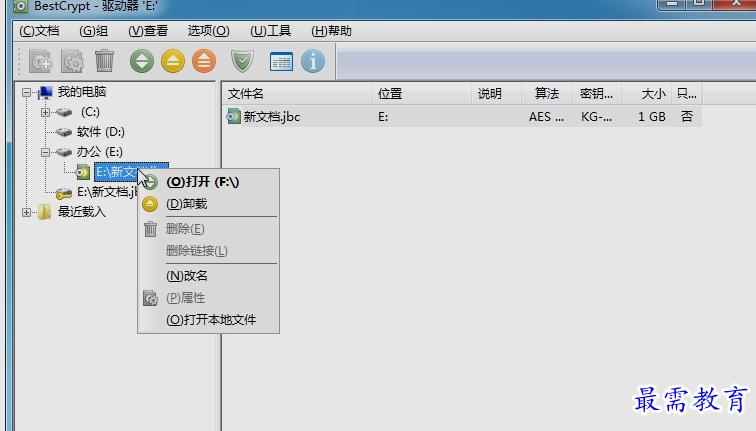Sort by the 算法 column header
This screenshot has width=756, height=431.
coord(547,94)
